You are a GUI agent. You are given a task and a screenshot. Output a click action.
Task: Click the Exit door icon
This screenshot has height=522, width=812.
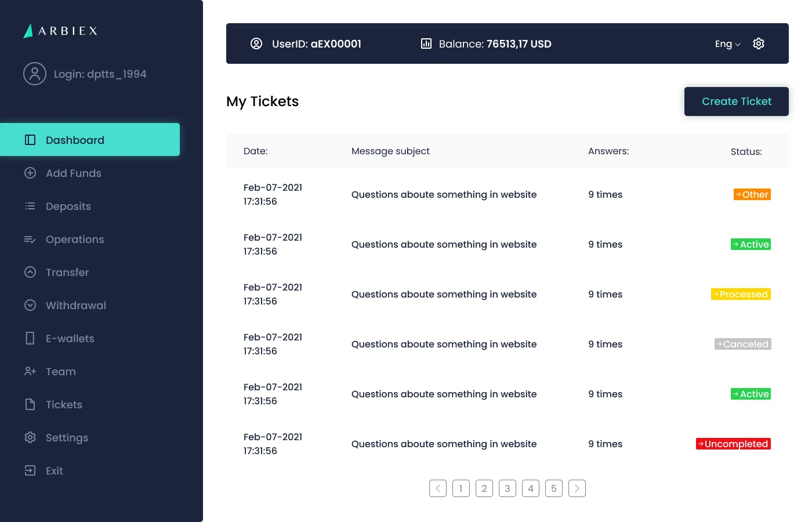click(x=30, y=470)
